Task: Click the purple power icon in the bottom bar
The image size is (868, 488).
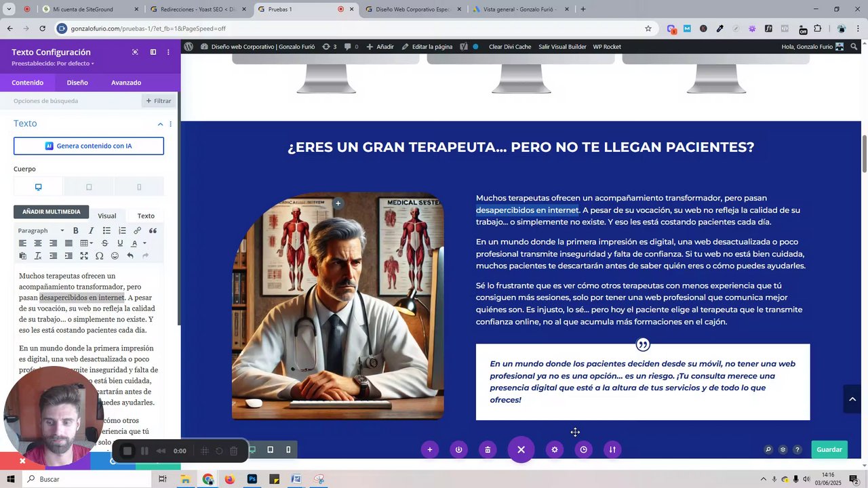Action: coord(458,449)
